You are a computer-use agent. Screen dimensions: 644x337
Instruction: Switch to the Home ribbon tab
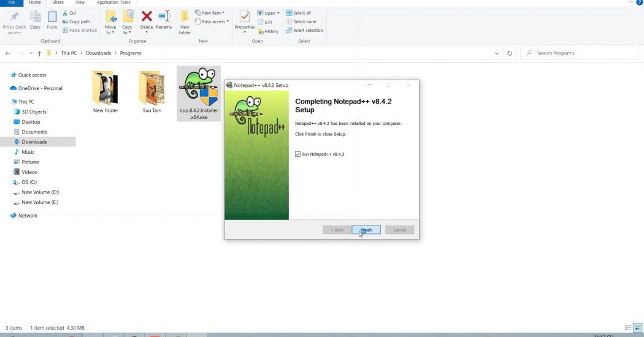coord(35,2)
